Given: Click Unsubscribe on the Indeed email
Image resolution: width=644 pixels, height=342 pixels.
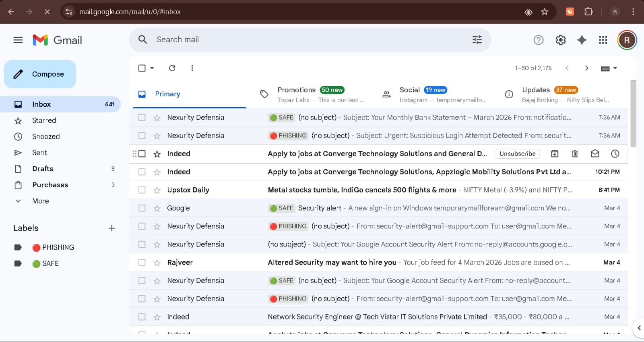Looking at the screenshot, I should point(517,153).
